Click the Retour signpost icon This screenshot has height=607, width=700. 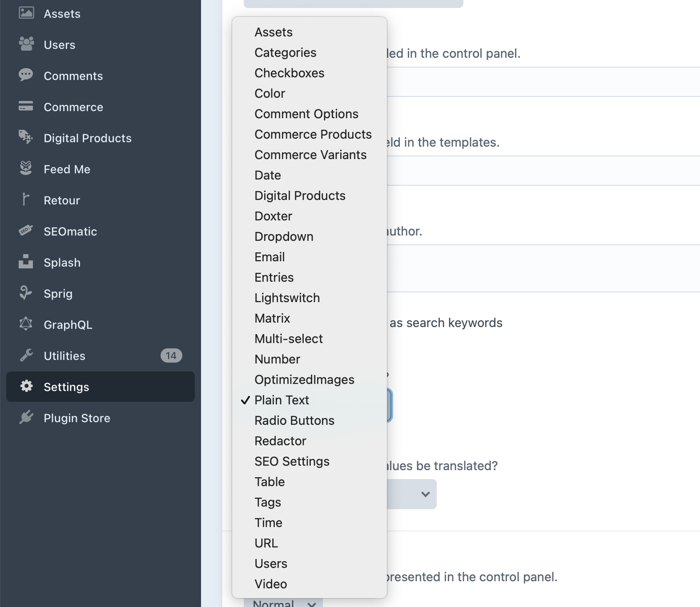coord(26,200)
